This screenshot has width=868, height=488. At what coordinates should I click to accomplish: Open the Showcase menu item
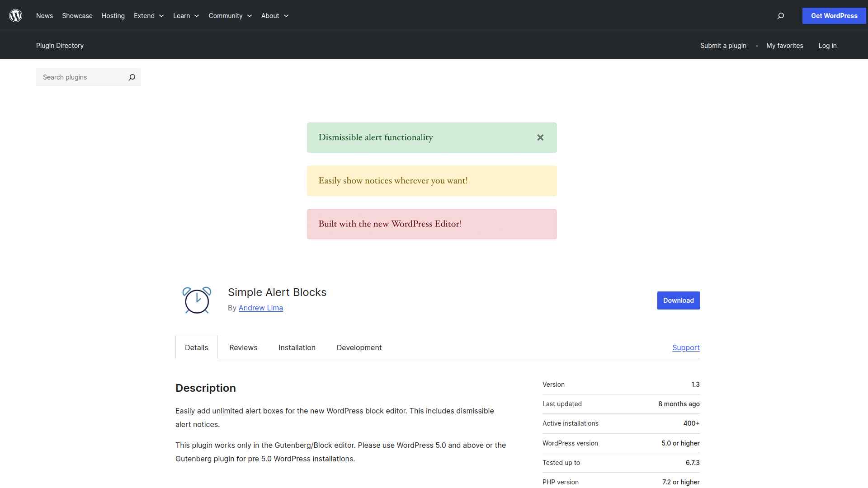pos(77,16)
